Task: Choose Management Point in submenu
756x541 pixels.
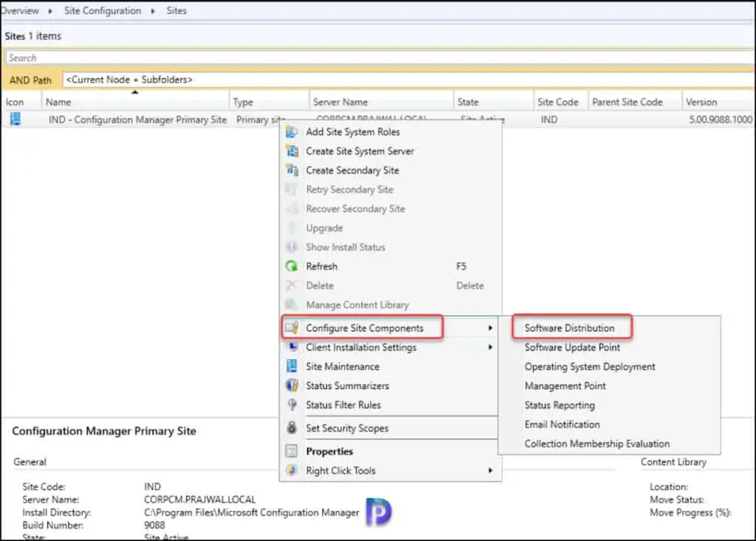Action: click(x=565, y=386)
